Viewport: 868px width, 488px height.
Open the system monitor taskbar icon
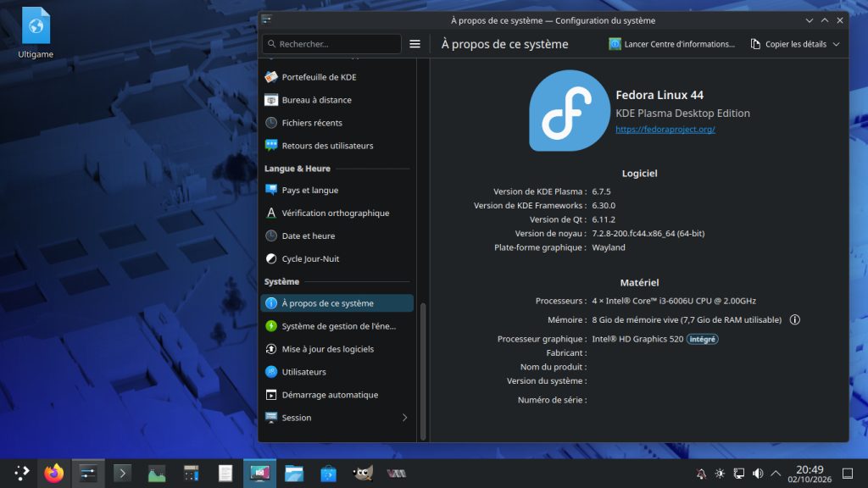(x=157, y=473)
